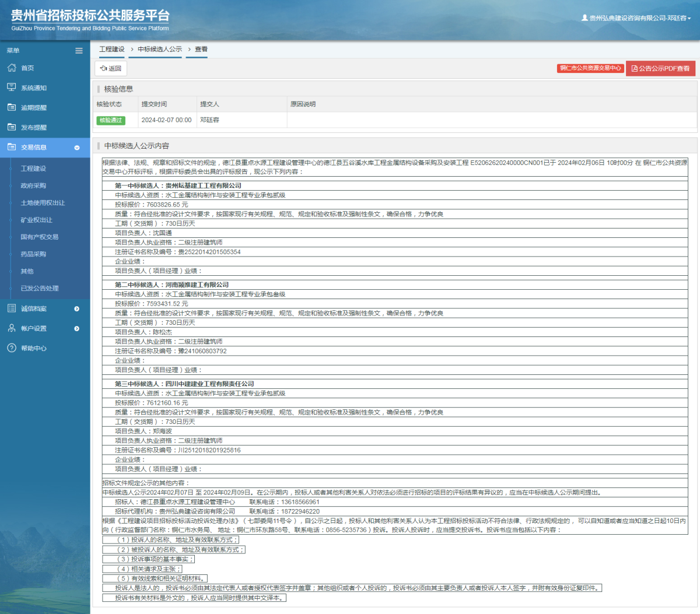Viewport: 700px width, 614px height.
Task: Click 招标人 phone 13618566961
Action: click(x=300, y=502)
